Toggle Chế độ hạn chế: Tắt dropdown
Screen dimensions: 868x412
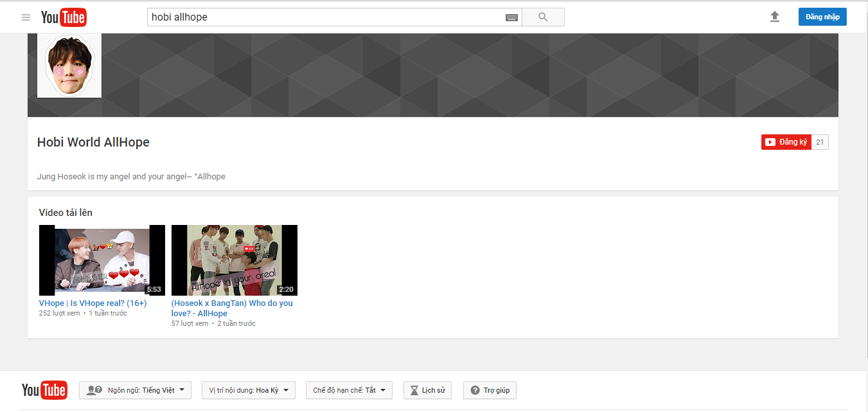[x=349, y=390]
